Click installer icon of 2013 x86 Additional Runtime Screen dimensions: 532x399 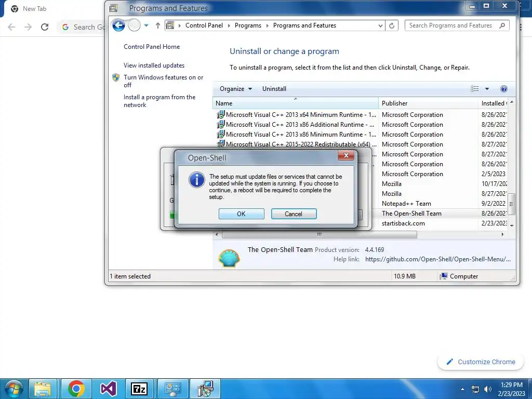pos(221,125)
